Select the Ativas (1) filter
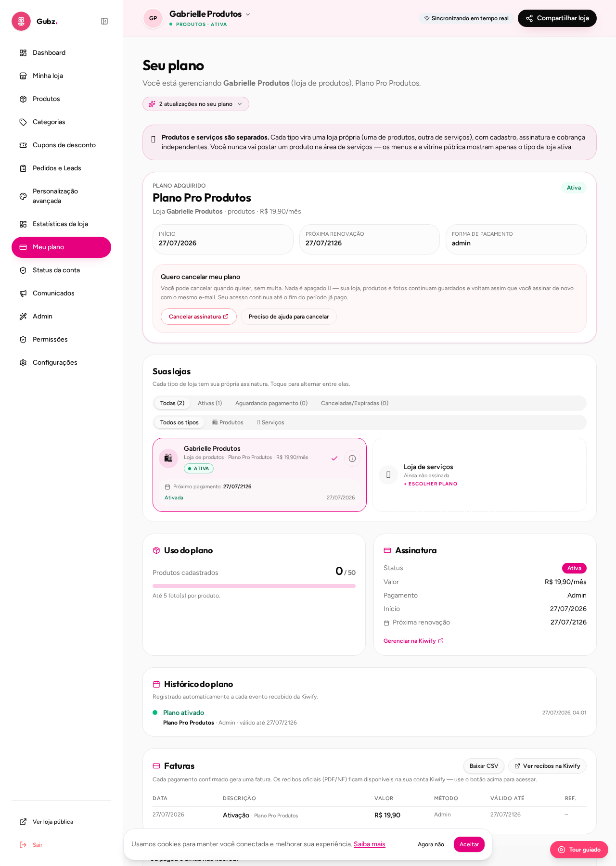This screenshot has width=616, height=866. (x=210, y=403)
